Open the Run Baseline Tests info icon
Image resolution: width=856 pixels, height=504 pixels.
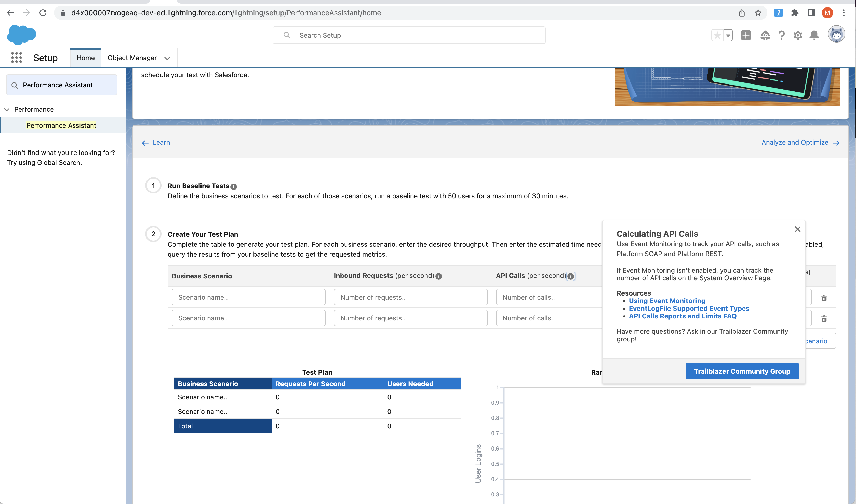(x=233, y=186)
